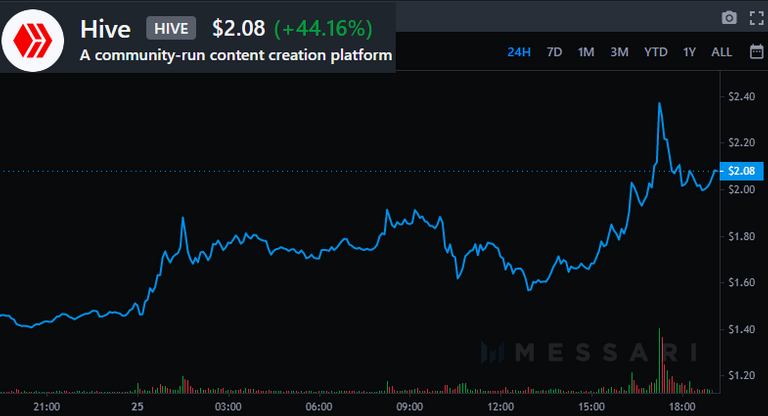This screenshot has width=768, height=416.
Task: Click the red Hive logo
Action: (x=33, y=41)
